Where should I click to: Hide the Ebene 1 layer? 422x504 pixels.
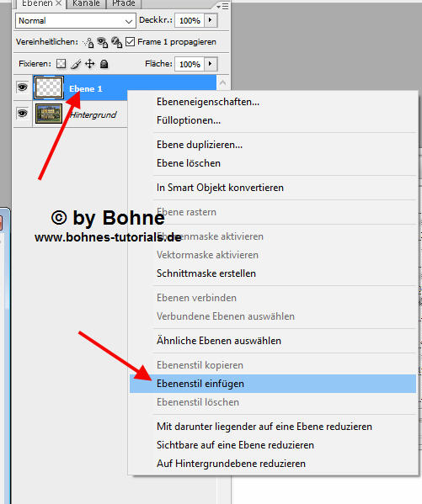(22, 88)
